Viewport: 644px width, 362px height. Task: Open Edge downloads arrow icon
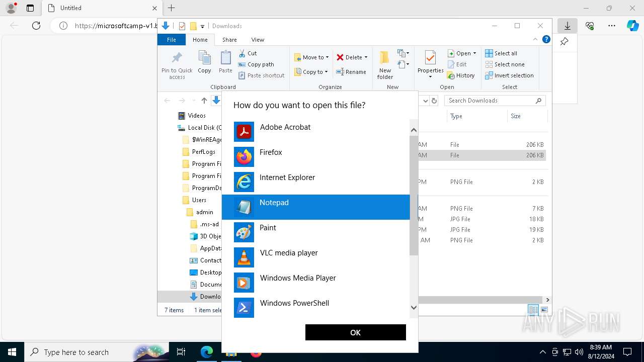[x=567, y=26]
